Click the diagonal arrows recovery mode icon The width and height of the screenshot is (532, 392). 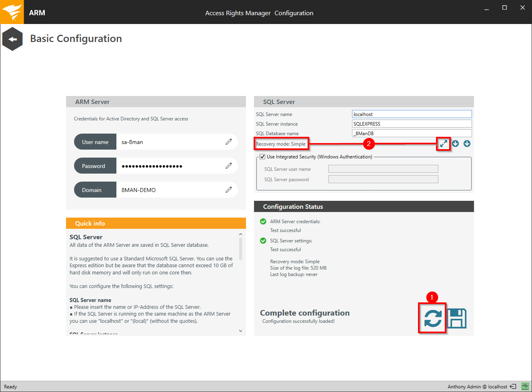pos(444,144)
